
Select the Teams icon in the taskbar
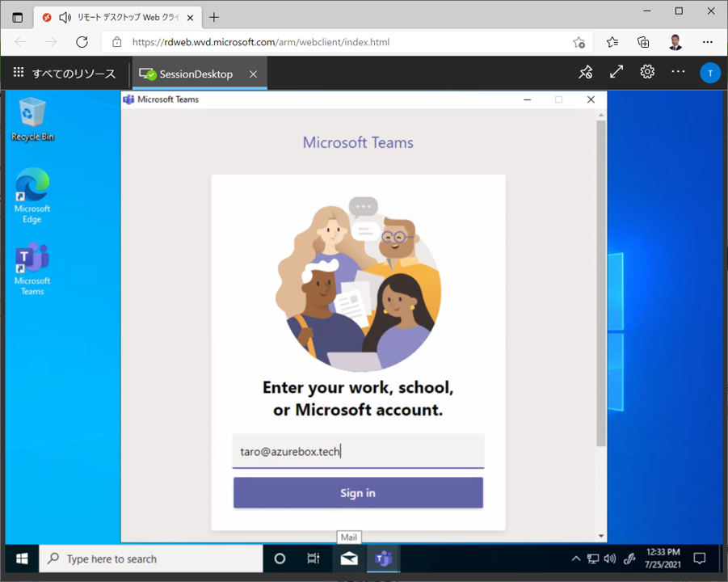384,559
